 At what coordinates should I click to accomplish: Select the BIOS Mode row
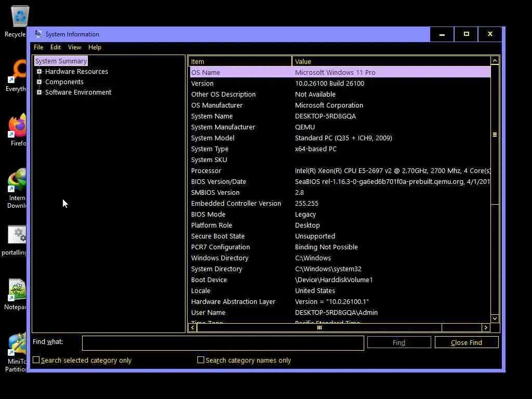click(340, 215)
